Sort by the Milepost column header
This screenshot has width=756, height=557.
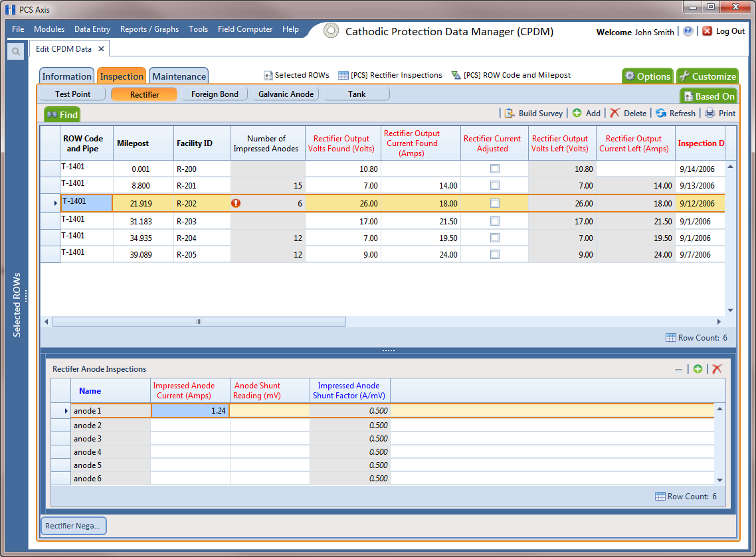tap(143, 143)
